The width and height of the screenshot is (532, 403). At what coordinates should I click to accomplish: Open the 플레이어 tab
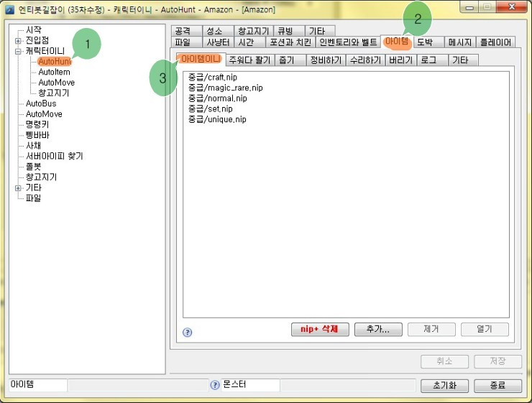496,42
